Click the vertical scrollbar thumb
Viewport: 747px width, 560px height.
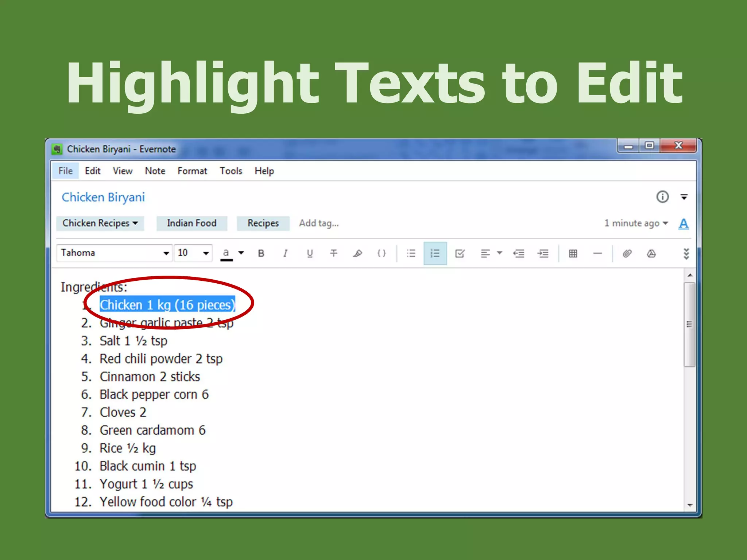coord(689,324)
